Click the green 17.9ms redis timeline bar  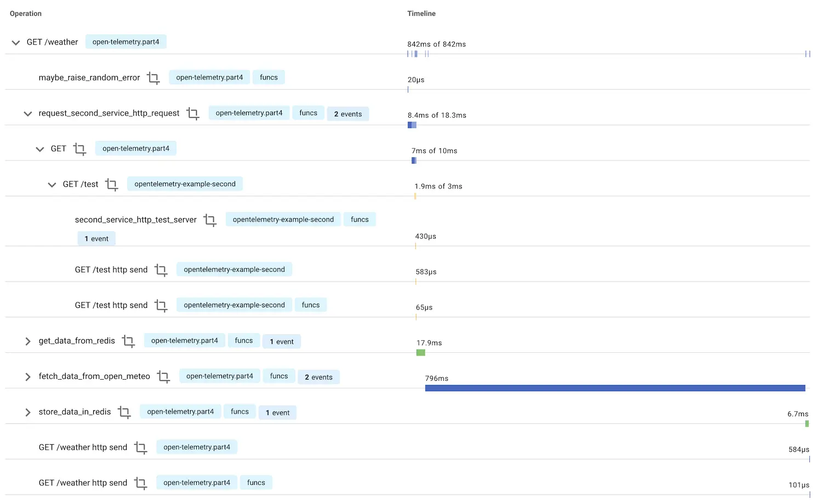(421, 352)
